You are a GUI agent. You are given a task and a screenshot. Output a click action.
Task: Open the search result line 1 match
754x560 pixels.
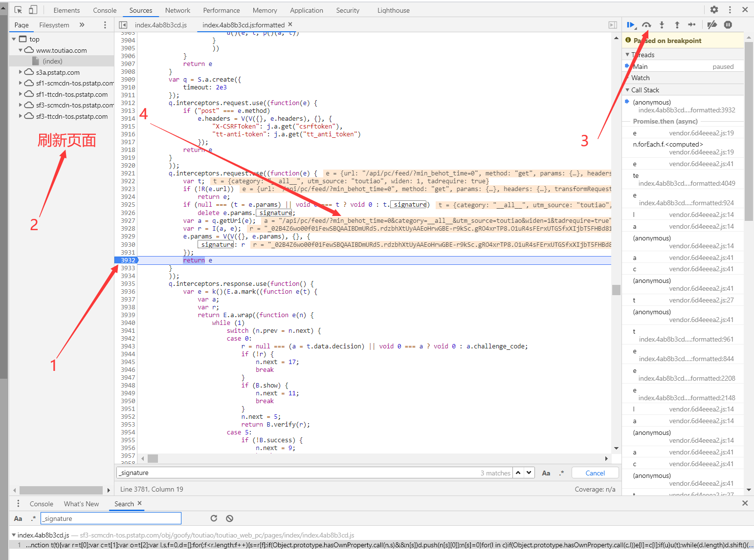[381, 545]
